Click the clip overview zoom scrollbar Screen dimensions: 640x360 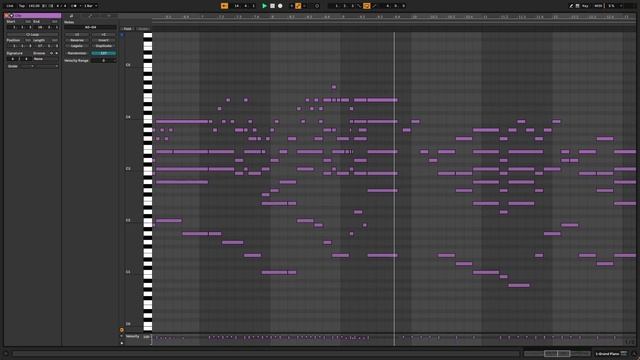(x=557, y=353)
